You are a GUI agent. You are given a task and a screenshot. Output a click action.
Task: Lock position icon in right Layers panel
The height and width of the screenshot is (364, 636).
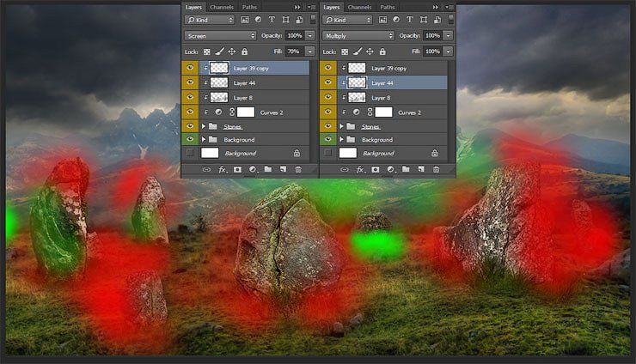(x=370, y=52)
